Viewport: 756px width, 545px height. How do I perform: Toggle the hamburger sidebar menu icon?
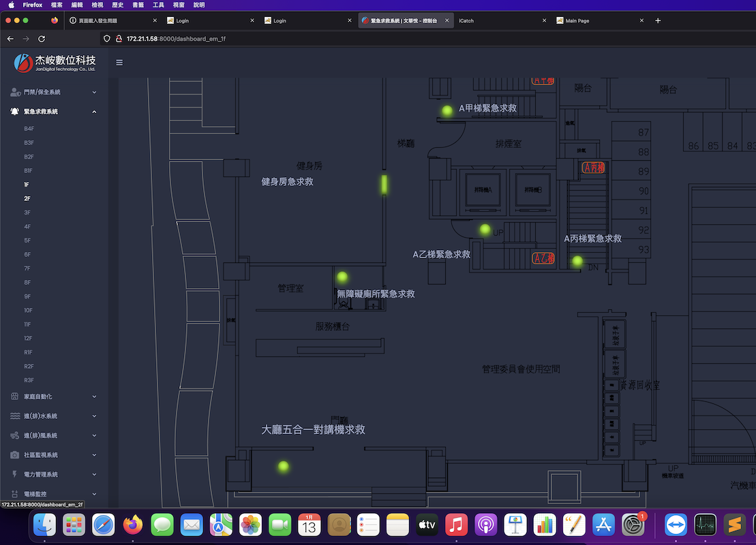coord(119,63)
